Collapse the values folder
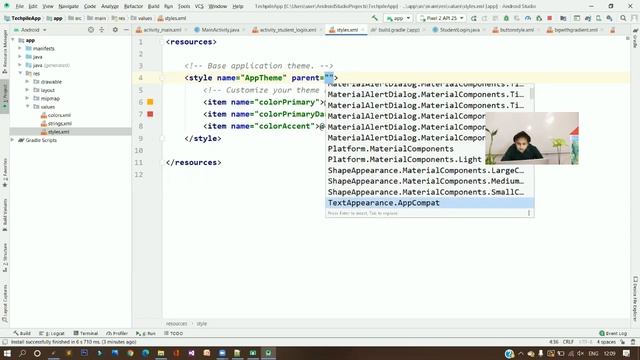Viewport: 640px width, 360px height. tap(27, 107)
